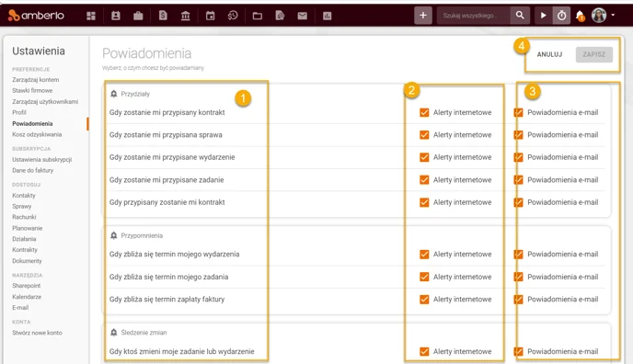Click the bell icon beside Przypomnienia
633x364 pixels.
[114, 235]
